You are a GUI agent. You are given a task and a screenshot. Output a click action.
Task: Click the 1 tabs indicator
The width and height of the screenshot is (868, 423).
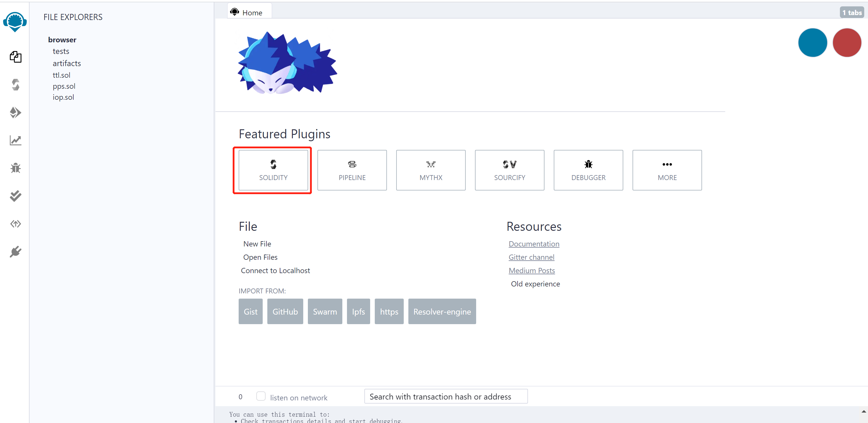(851, 12)
